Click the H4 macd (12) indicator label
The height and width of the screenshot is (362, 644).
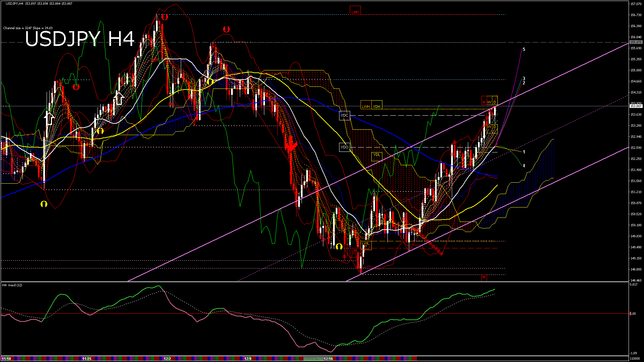point(12,285)
